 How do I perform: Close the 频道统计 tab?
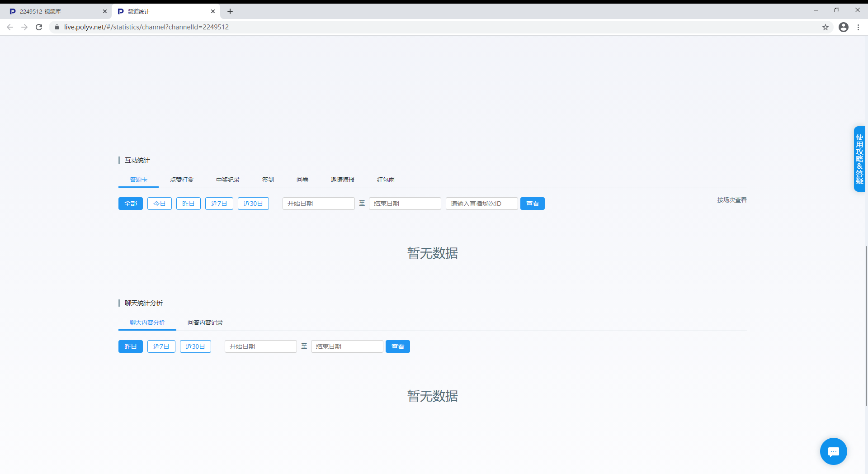pyautogui.click(x=213, y=11)
